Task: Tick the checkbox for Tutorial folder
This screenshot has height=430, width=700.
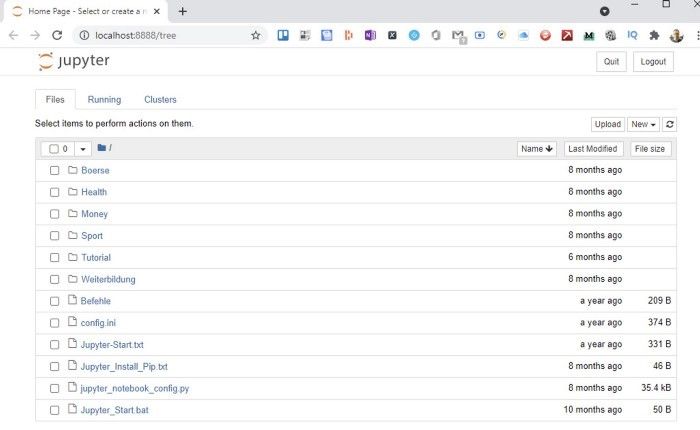Action: [x=54, y=258]
